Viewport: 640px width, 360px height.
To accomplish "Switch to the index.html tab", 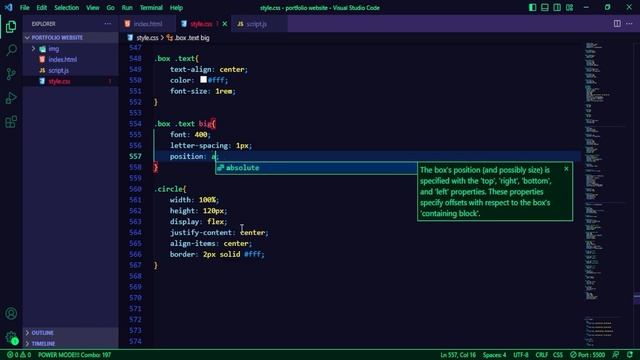I will [148, 24].
